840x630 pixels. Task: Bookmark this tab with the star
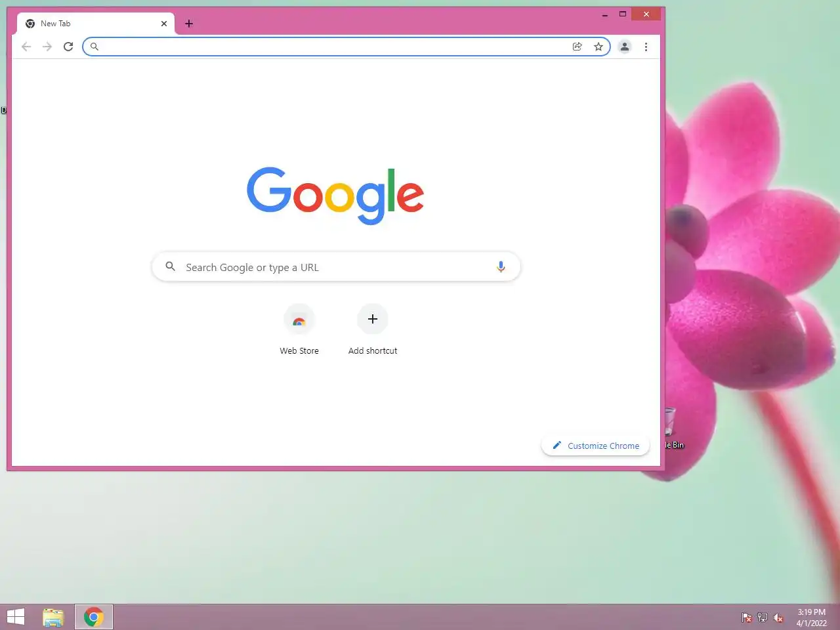click(x=598, y=47)
